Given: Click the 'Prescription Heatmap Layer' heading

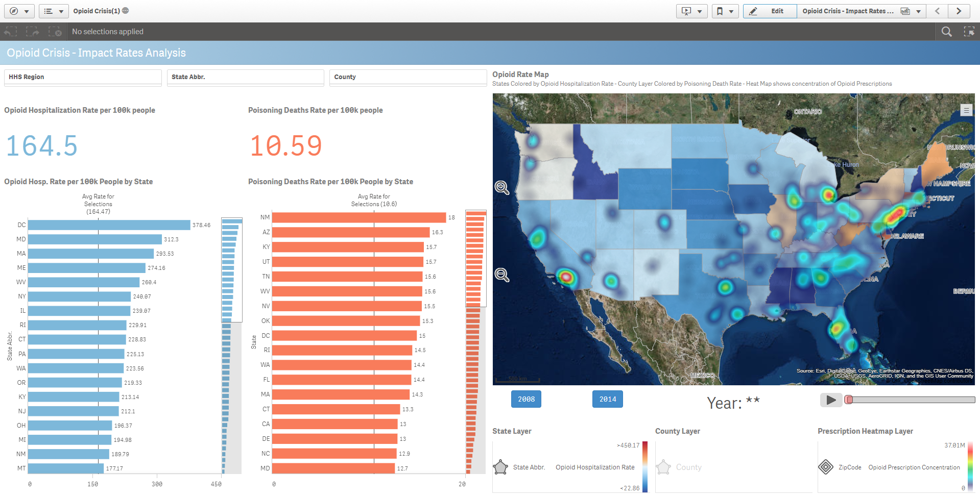Looking at the screenshot, I should pyautogui.click(x=865, y=431).
